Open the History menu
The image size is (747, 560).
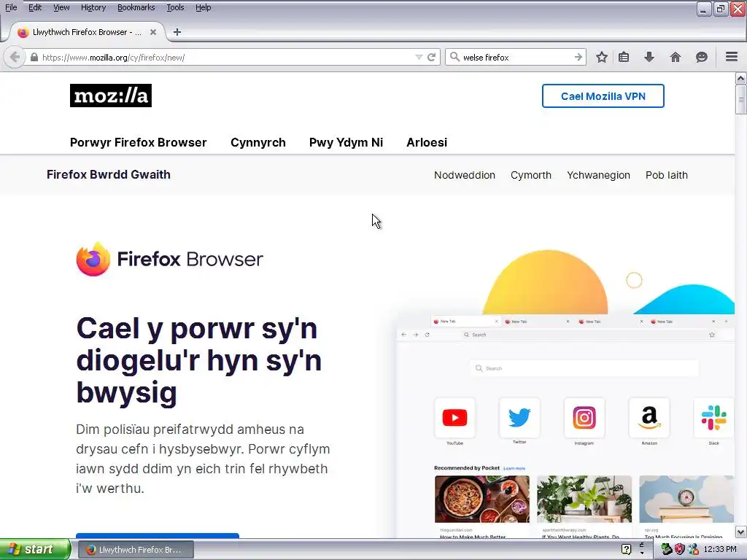(x=93, y=7)
